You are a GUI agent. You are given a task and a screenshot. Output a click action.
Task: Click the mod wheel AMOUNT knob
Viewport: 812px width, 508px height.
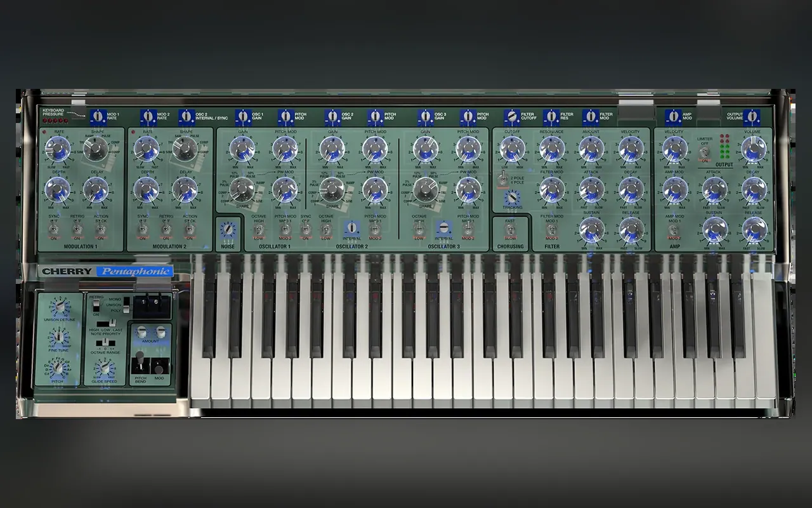click(x=161, y=331)
